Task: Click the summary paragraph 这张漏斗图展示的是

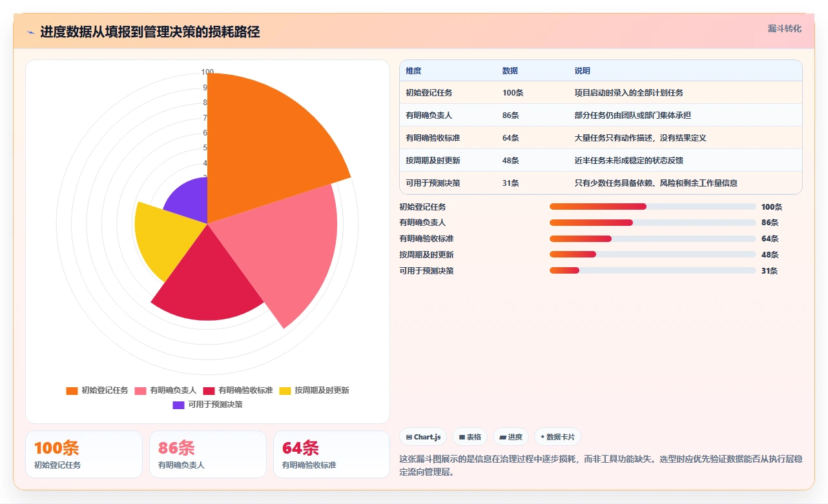Action: point(601,465)
